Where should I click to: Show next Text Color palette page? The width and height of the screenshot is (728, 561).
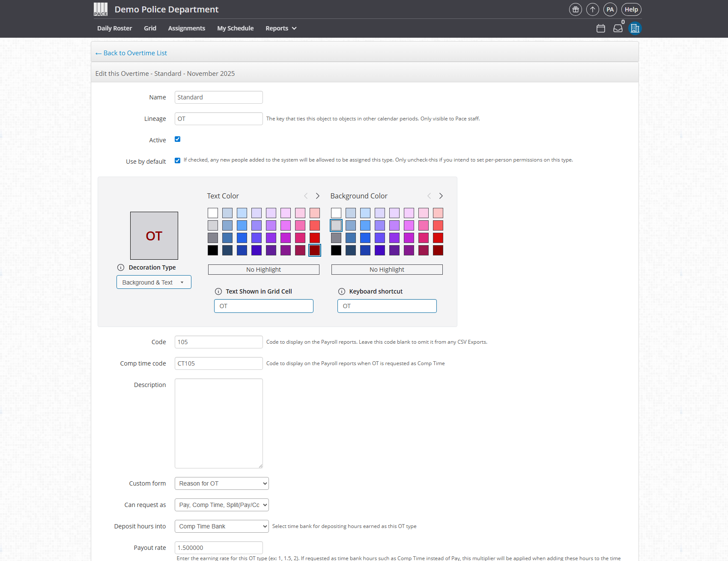point(317,196)
